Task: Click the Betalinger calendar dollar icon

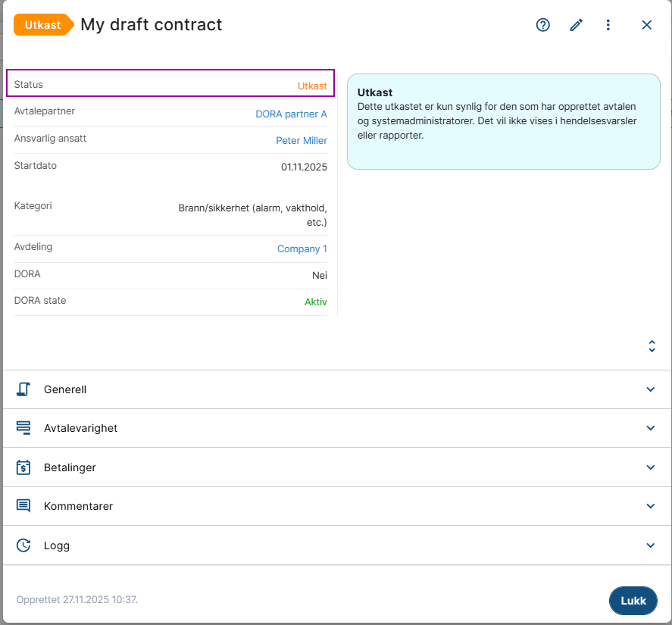Action: 23,467
